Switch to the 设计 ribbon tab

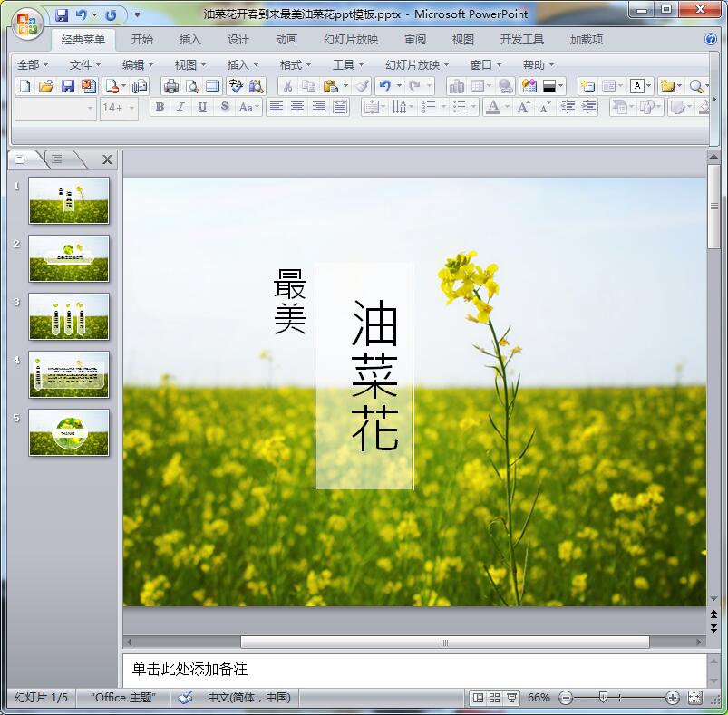[238, 40]
